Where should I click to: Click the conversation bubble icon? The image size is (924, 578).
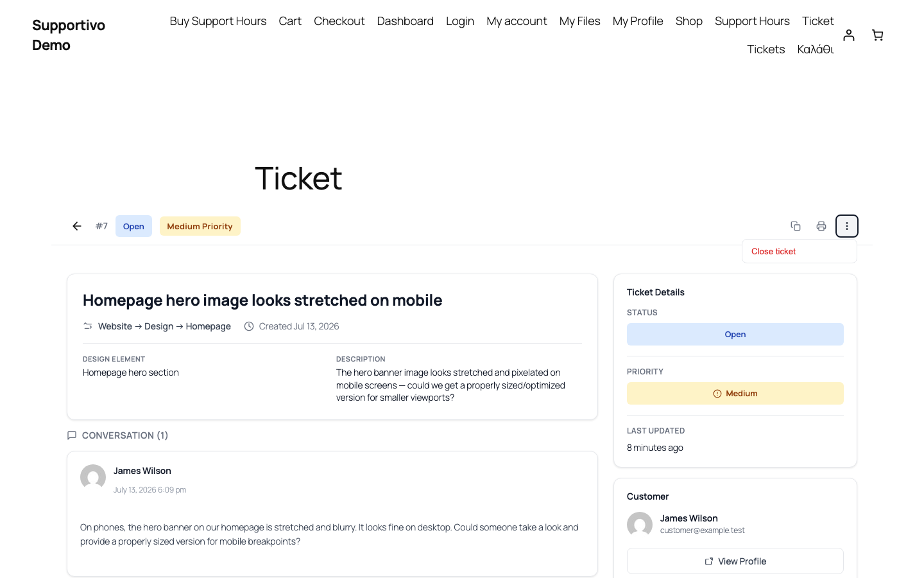(x=72, y=435)
